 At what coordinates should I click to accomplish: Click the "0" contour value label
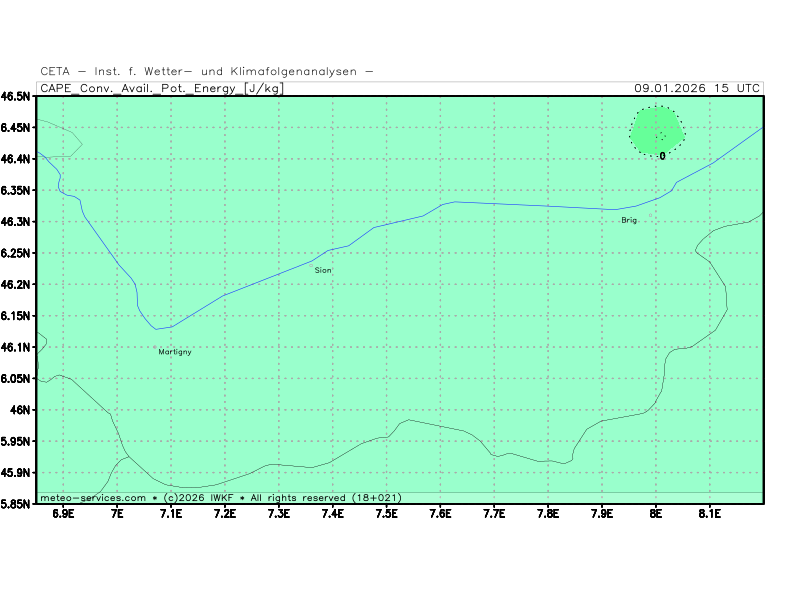pos(662,156)
